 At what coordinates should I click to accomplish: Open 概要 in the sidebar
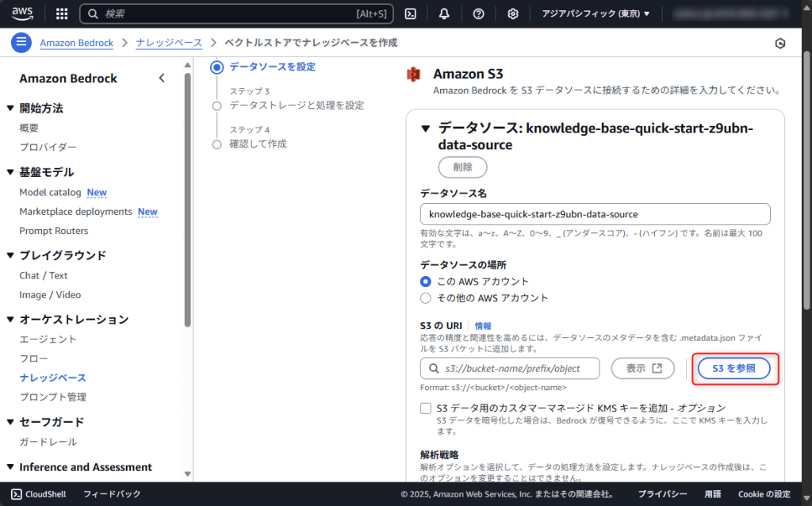(x=29, y=128)
